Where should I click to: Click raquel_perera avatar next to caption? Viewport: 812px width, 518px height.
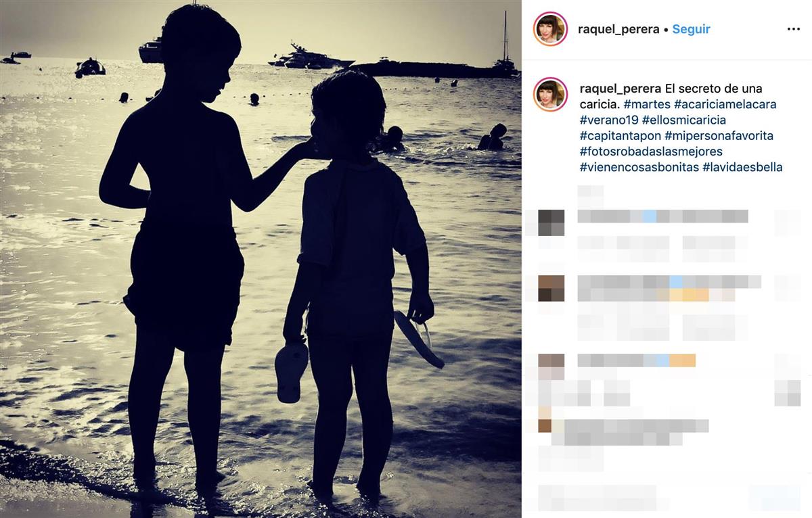coord(550,94)
